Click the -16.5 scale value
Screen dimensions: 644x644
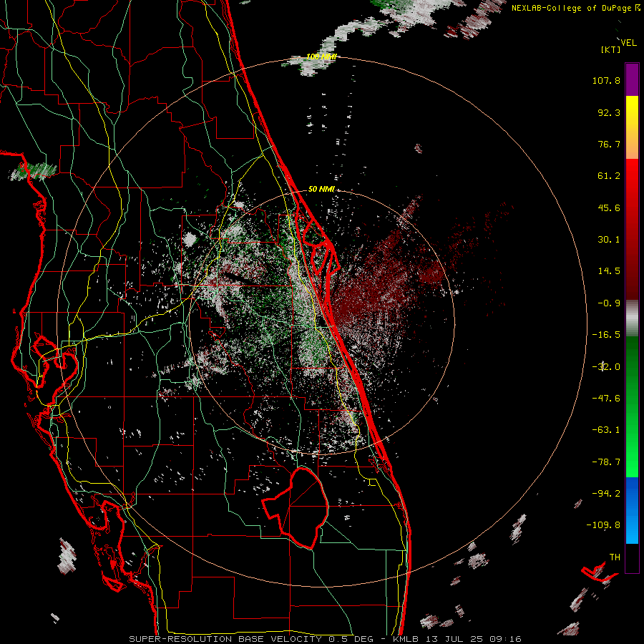(606, 335)
